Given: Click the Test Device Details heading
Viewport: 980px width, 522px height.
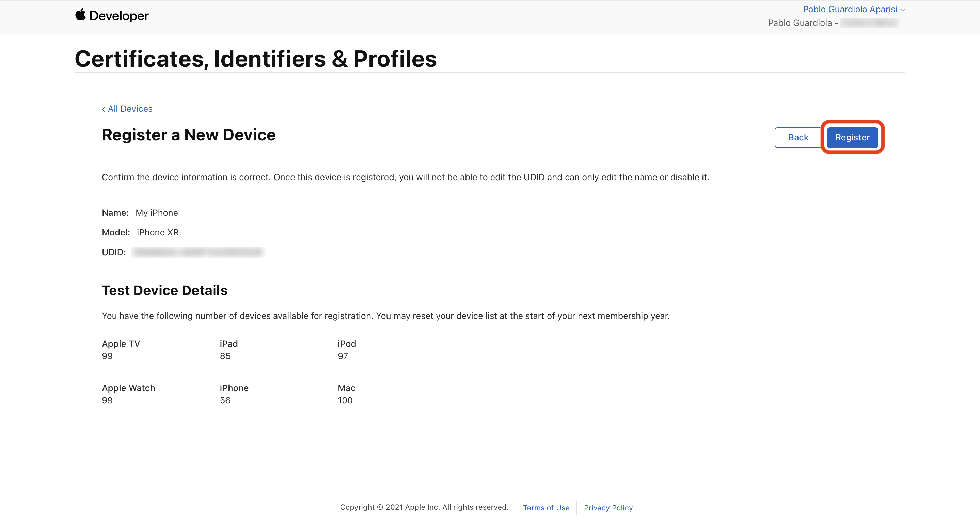Looking at the screenshot, I should tap(164, 290).
